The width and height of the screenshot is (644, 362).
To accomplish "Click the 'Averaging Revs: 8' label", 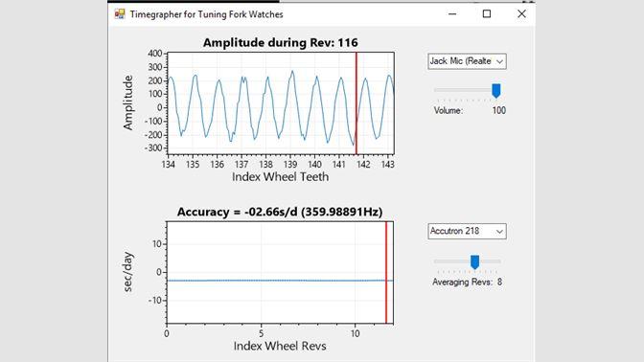I will (x=467, y=282).
